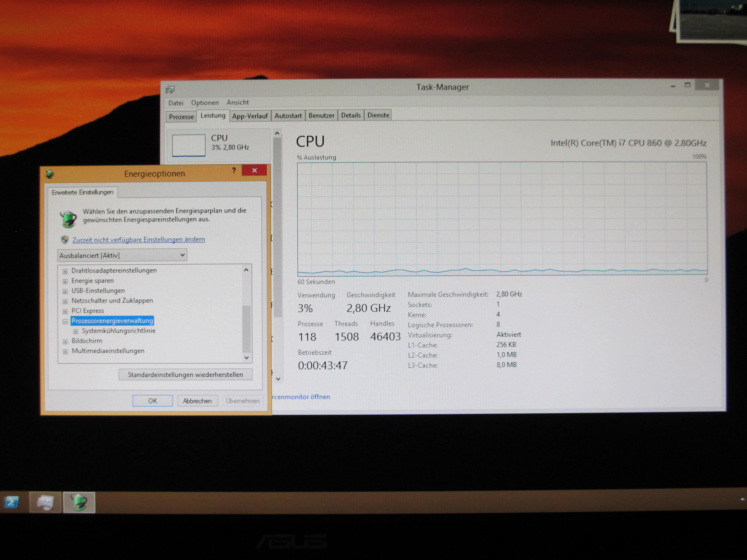Switch to the Prozesse tab
This screenshot has height=560, width=747.
tap(181, 117)
